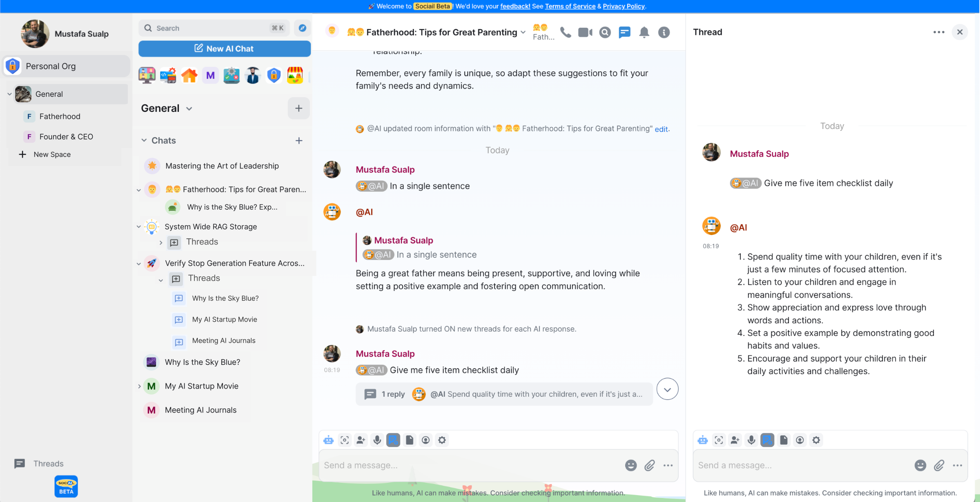Click robot AI icon in main composer toolbar
Screen dimensions: 980x502
[x=328, y=440]
